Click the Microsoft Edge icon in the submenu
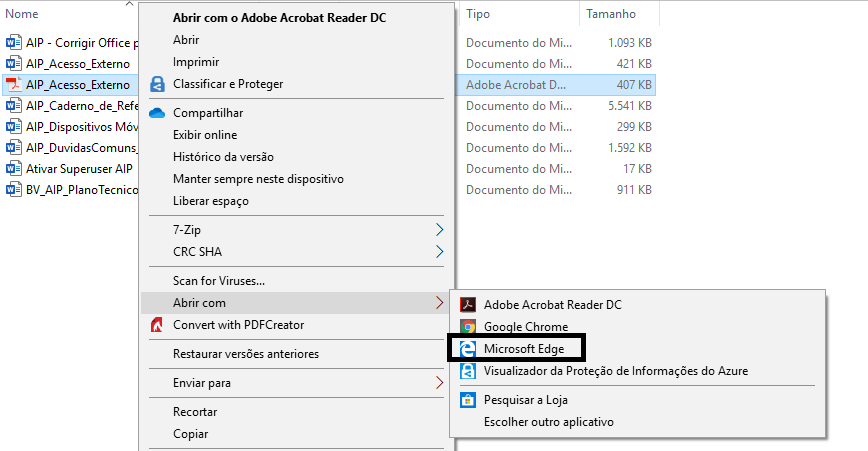The width and height of the screenshot is (868, 451). tap(468, 349)
